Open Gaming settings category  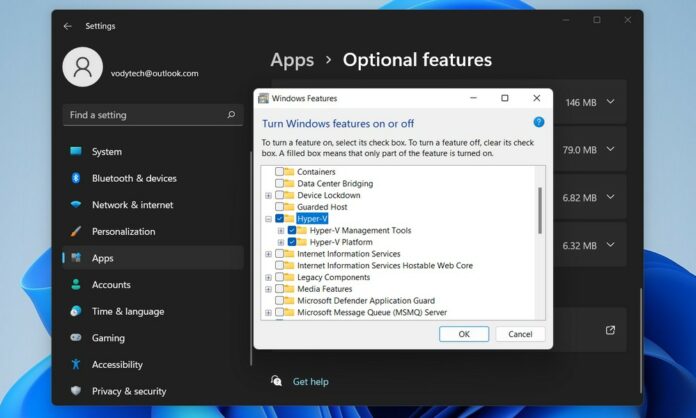coord(153,338)
